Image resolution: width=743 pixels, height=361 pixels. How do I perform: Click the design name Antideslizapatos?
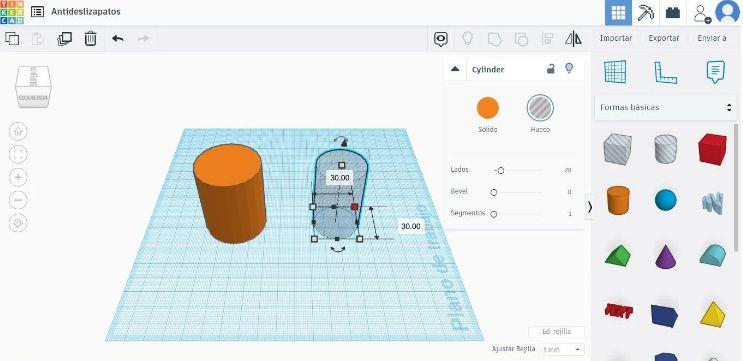tap(86, 11)
